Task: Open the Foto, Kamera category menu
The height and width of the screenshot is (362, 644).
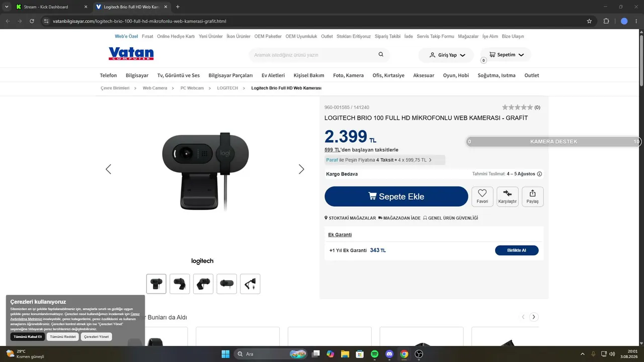Action: (x=348, y=75)
